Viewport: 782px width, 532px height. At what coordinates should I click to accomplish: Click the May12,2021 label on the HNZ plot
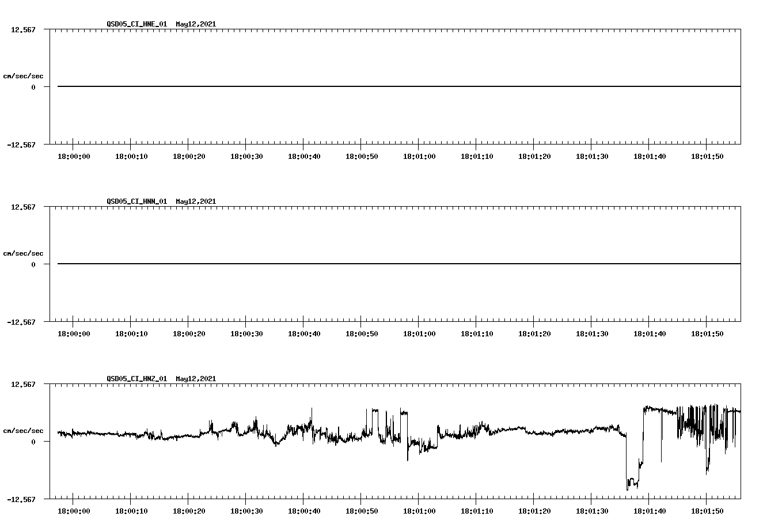click(195, 379)
